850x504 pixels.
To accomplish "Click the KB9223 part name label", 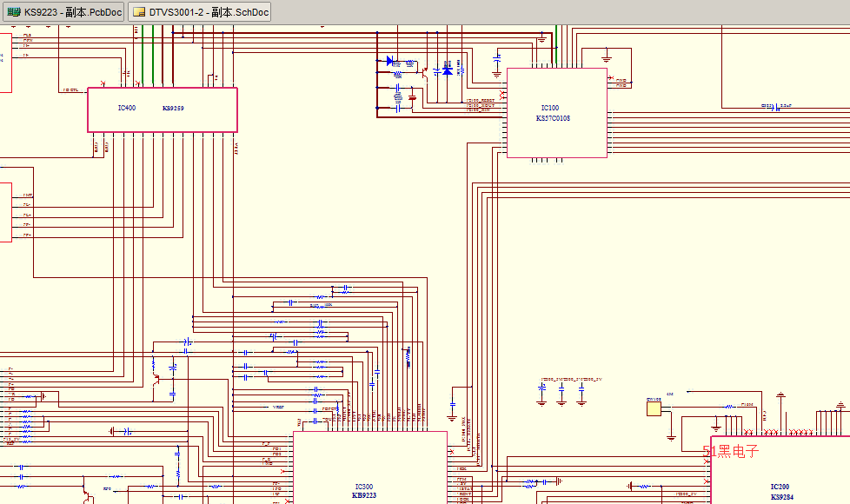I will [x=364, y=494].
